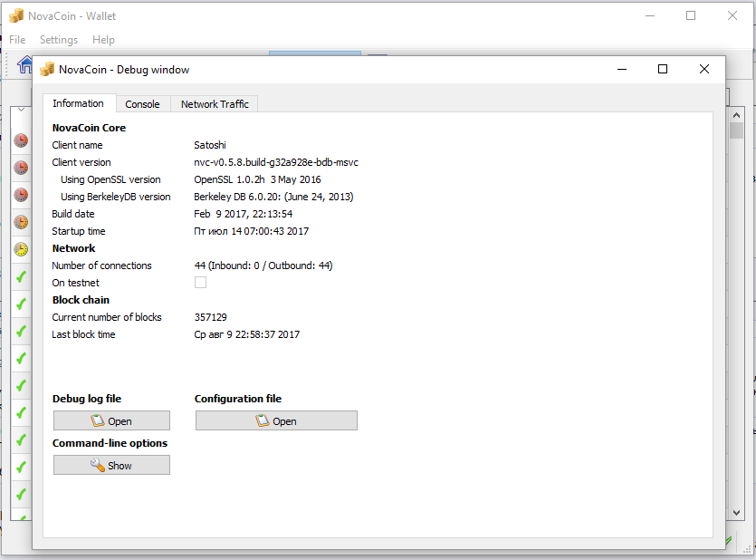This screenshot has height=560, width=756.
Task: Open the Help menu in NovaCoin Wallet
Action: point(103,40)
